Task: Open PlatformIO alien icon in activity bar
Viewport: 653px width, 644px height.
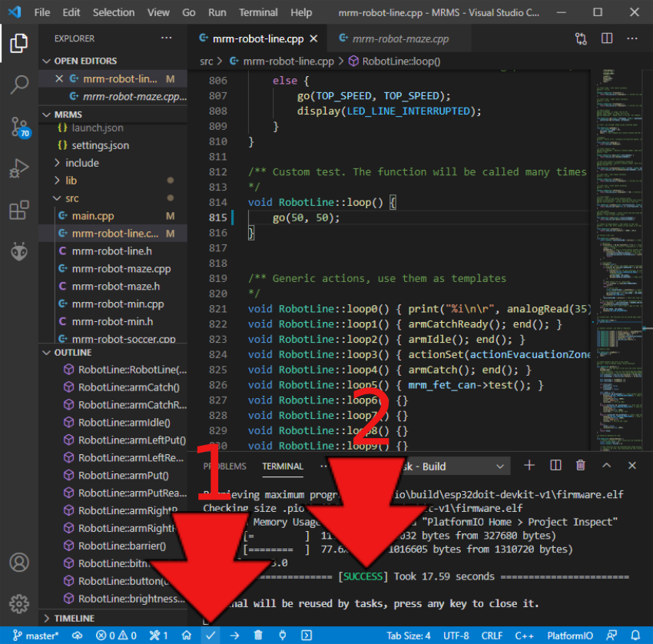Action: coord(19,251)
